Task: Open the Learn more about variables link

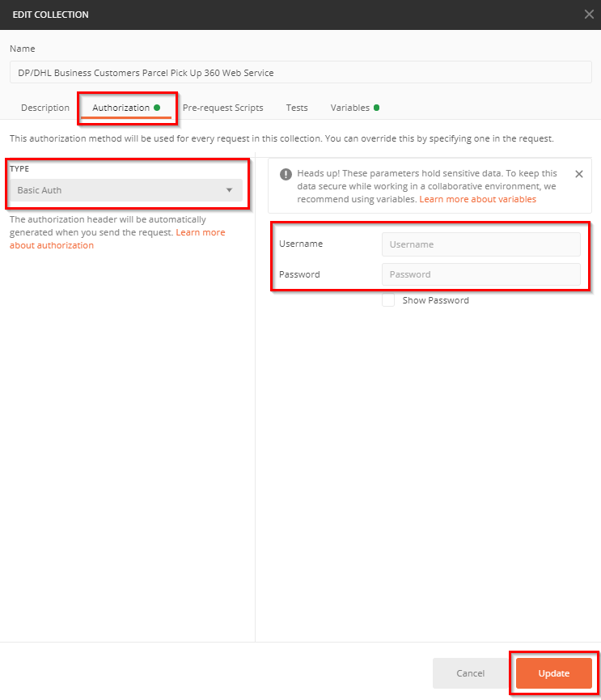Action: tap(477, 199)
